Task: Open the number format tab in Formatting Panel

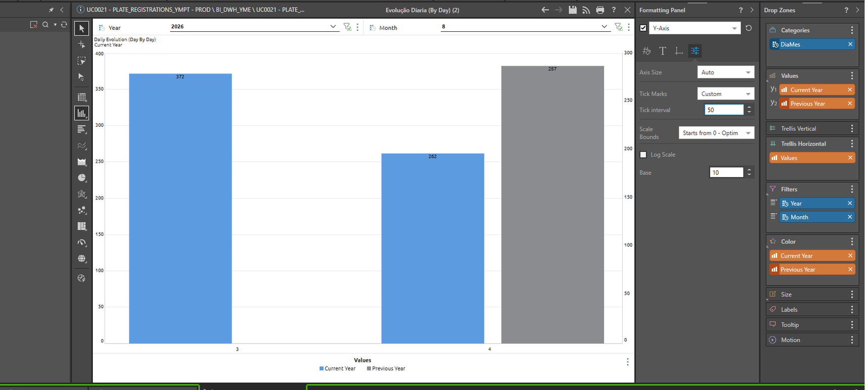Action: pos(646,51)
